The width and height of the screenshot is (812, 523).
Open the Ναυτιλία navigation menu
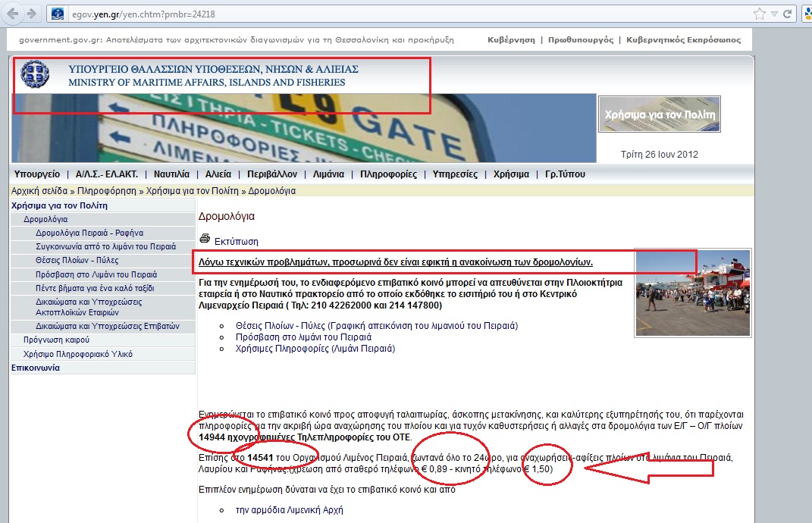coord(171,174)
